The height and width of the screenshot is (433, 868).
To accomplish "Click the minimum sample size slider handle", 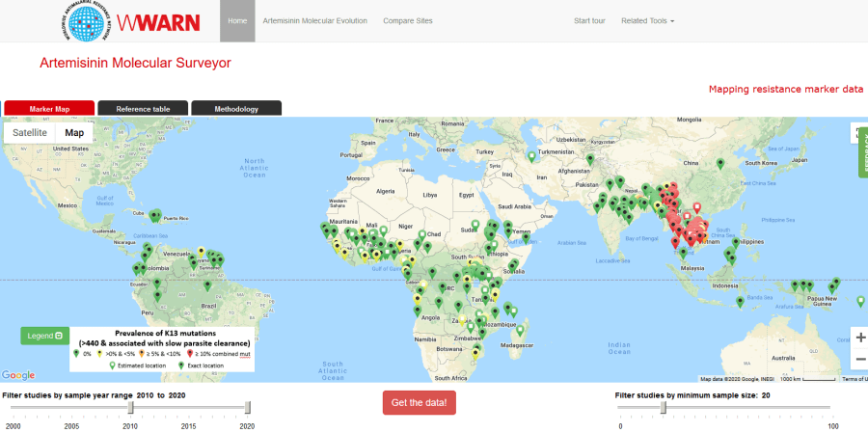I will coord(663,407).
